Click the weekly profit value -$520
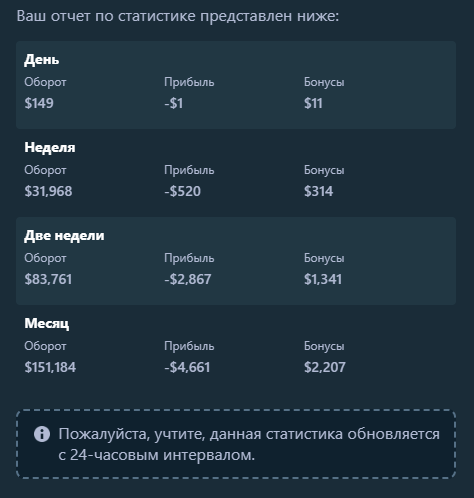 click(182, 191)
